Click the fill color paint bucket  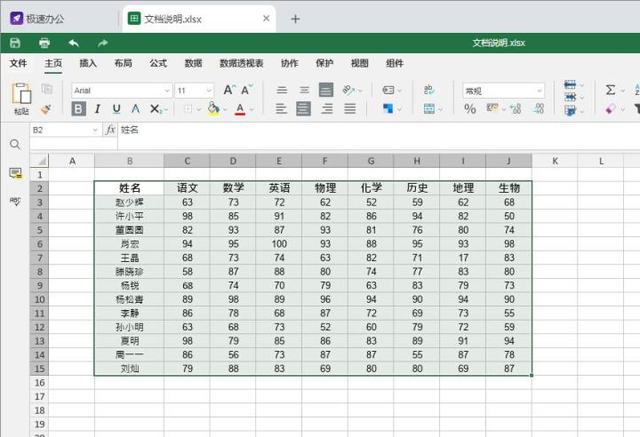coord(213,109)
